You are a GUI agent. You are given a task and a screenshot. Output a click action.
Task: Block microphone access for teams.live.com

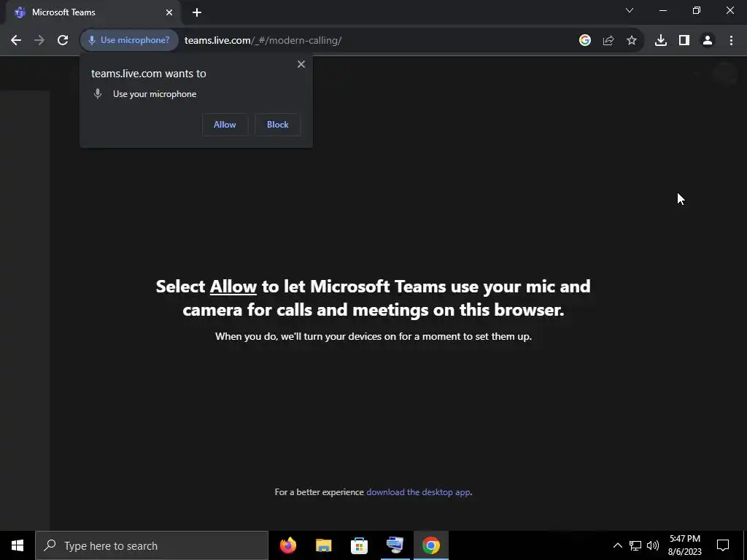(x=278, y=125)
